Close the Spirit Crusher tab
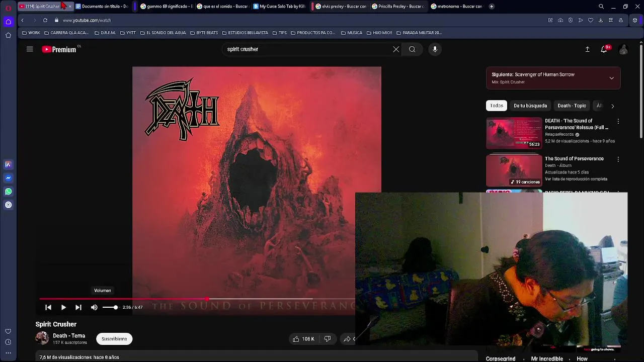 point(70,6)
